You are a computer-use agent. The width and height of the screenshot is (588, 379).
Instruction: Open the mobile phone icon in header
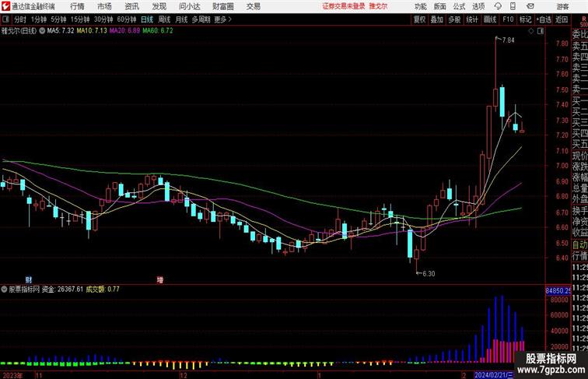[513, 6]
